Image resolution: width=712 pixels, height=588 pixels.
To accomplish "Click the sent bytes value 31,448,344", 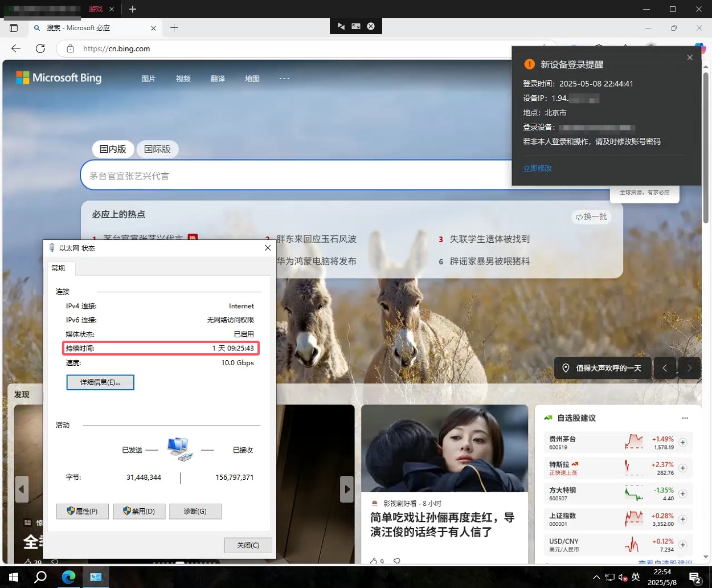I will click(144, 477).
